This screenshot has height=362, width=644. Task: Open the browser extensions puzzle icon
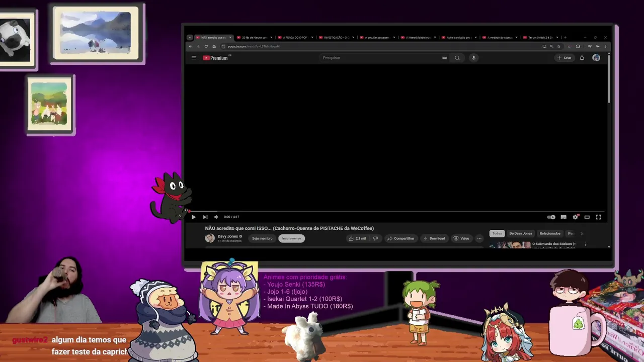(x=578, y=46)
